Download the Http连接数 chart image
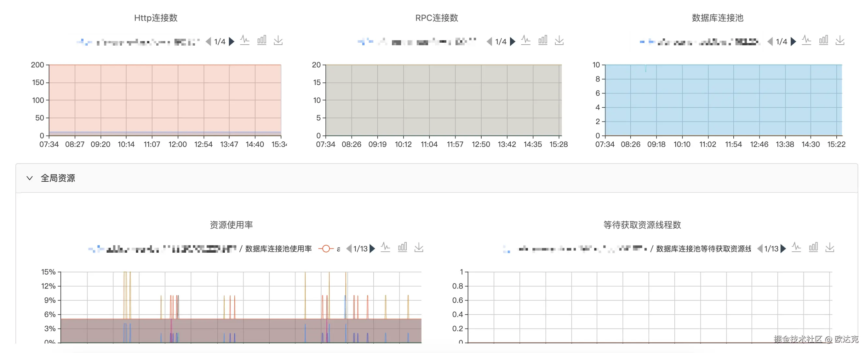 tap(278, 41)
